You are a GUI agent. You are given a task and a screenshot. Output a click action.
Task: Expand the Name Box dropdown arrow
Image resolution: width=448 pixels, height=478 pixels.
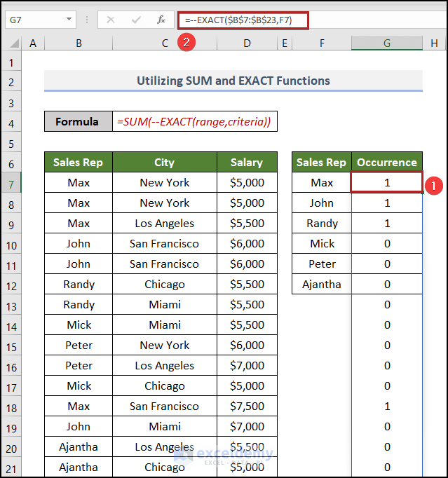(x=69, y=20)
